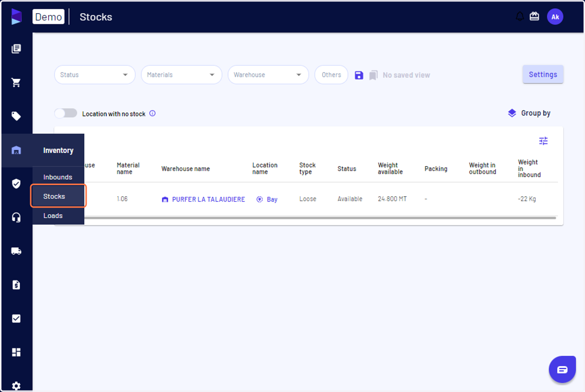Click the Group by button label
The image size is (585, 392).
536,113
